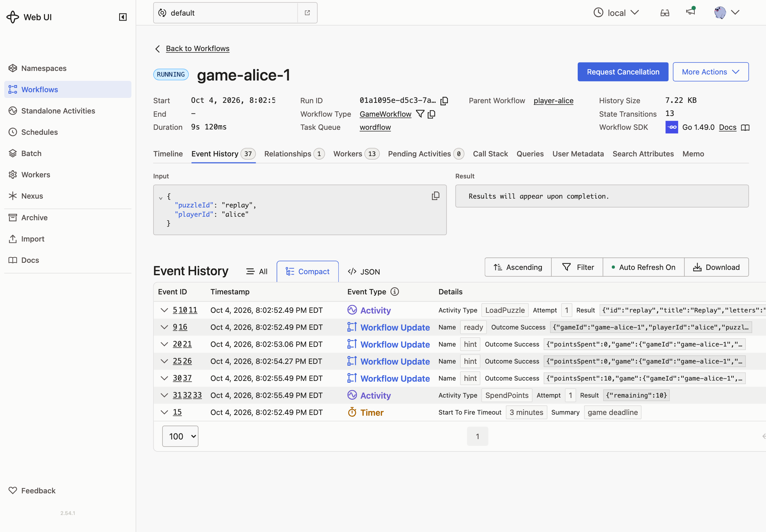Viewport: 766px width, 532px height.
Task: Open the SDK docs book icon
Action: pos(745,127)
